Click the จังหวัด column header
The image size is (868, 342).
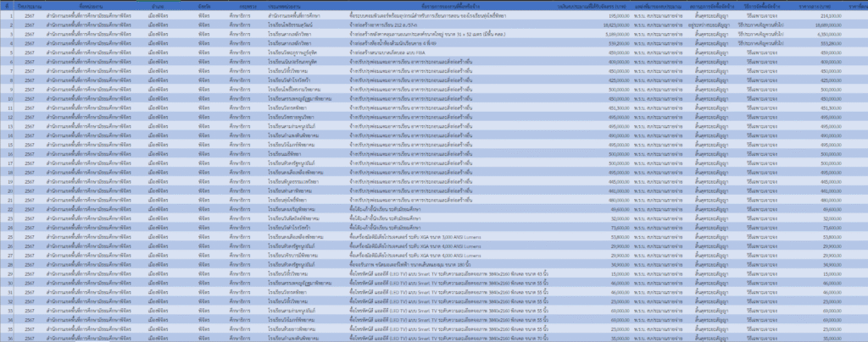pyautogui.click(x=203, y=6)
